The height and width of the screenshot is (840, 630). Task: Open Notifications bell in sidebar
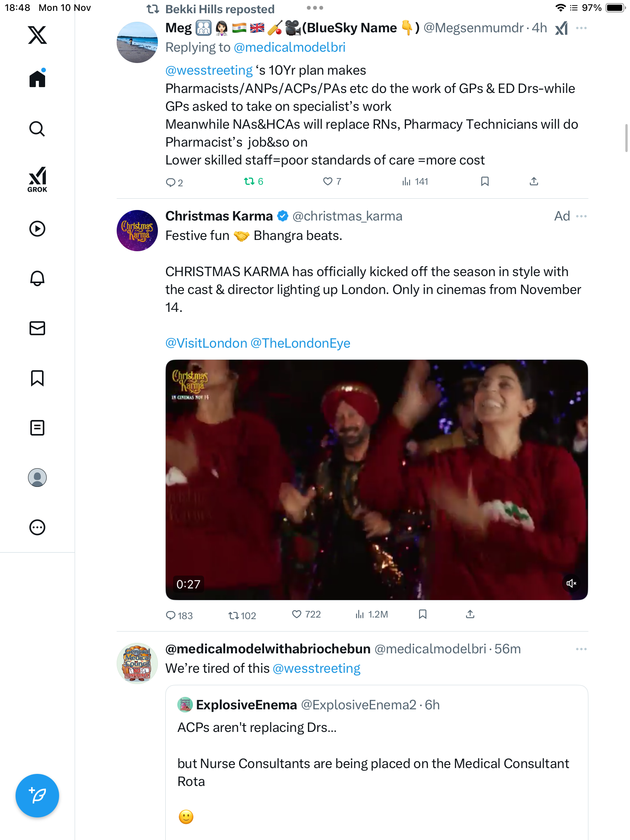(x=37, y=278)
